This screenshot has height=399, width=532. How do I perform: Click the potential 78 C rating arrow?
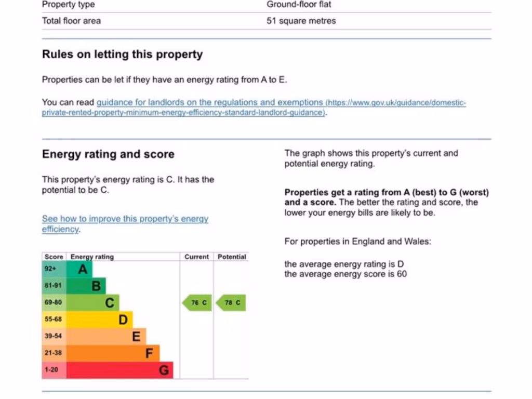point(232,303)
